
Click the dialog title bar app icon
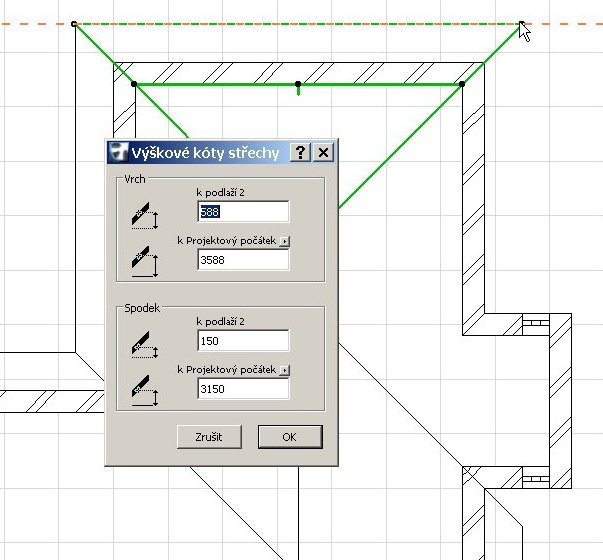point(118,153)
